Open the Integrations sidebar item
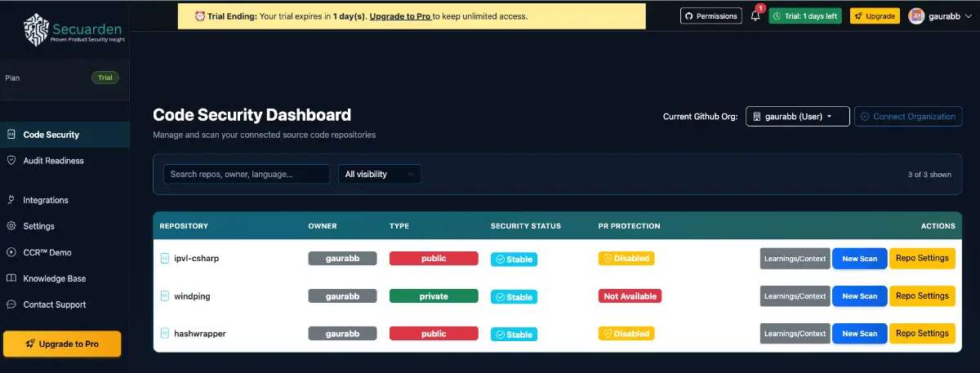Image resolution: width=980 pixels, height=373 pixels. point(45,200)
